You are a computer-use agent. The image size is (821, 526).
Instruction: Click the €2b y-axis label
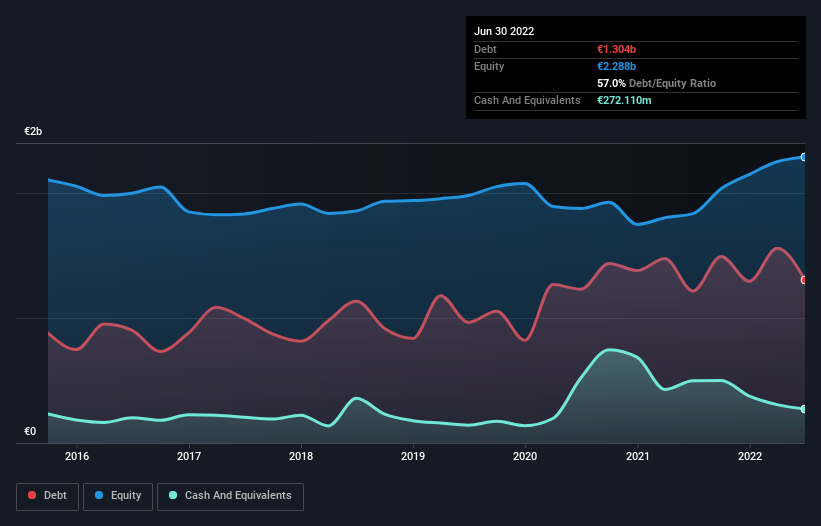point(33,131)
